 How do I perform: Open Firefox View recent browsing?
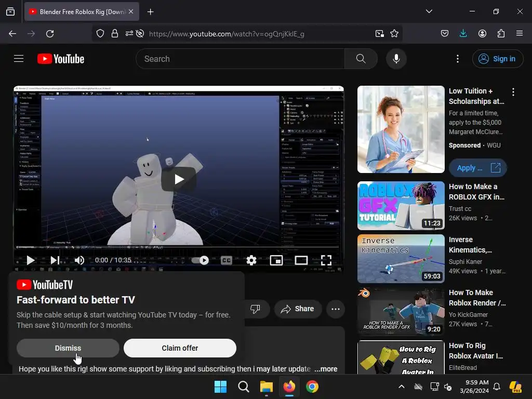click(x=10, y=11)
